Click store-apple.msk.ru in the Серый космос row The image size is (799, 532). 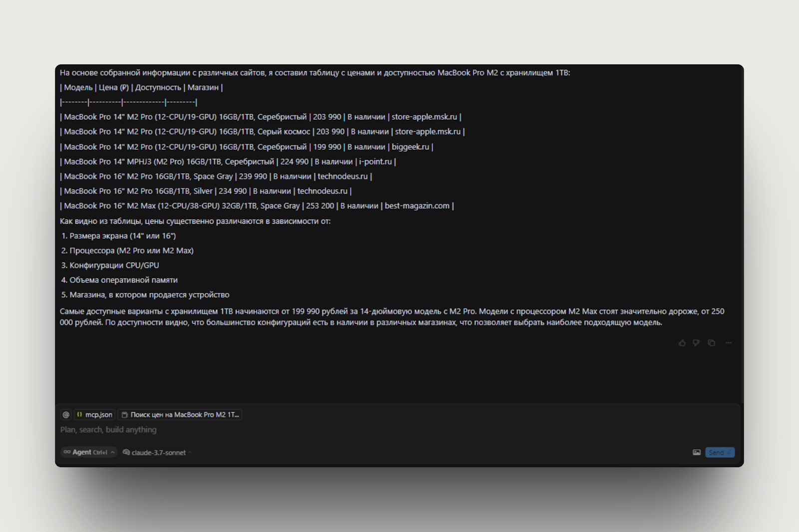click(x=427, y=132)
